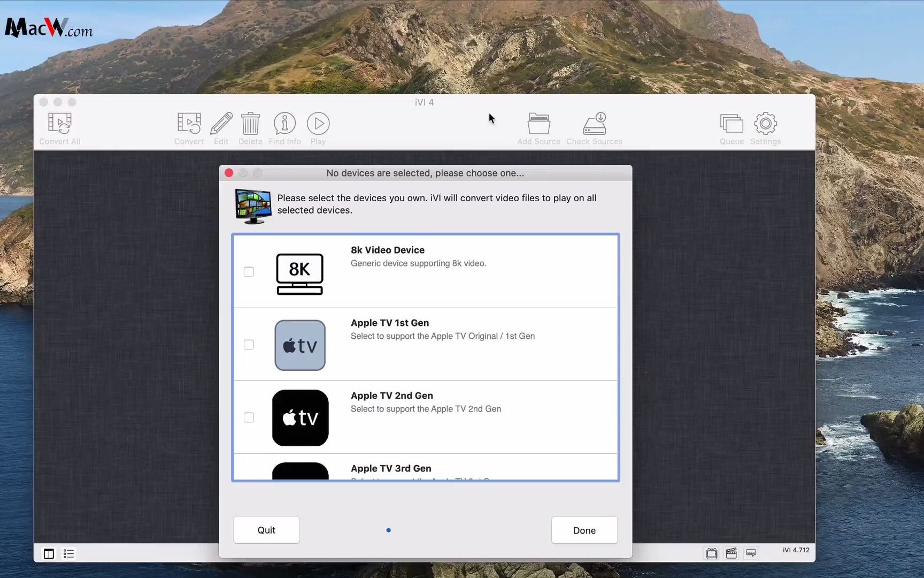This screenshot has width=924, height=578.
Task: Click the iVI 4.712 version label
Action: coord(796,550)
